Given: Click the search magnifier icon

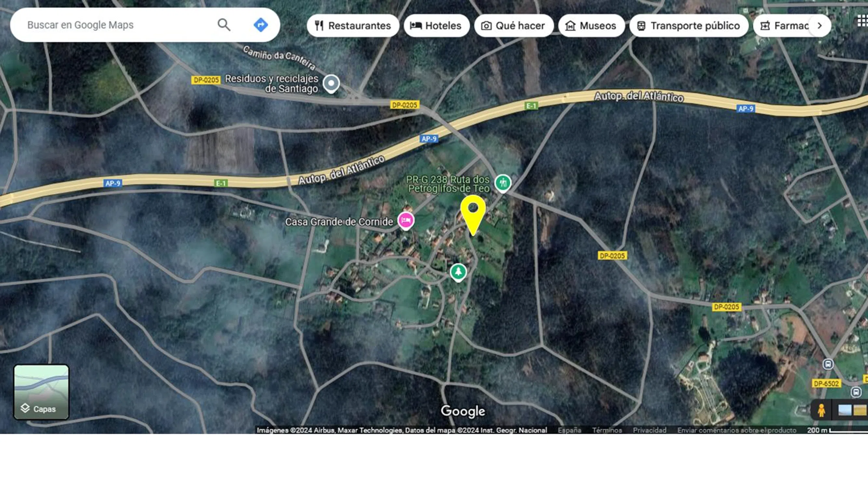Looking at the screenshot, I should 224,25.
